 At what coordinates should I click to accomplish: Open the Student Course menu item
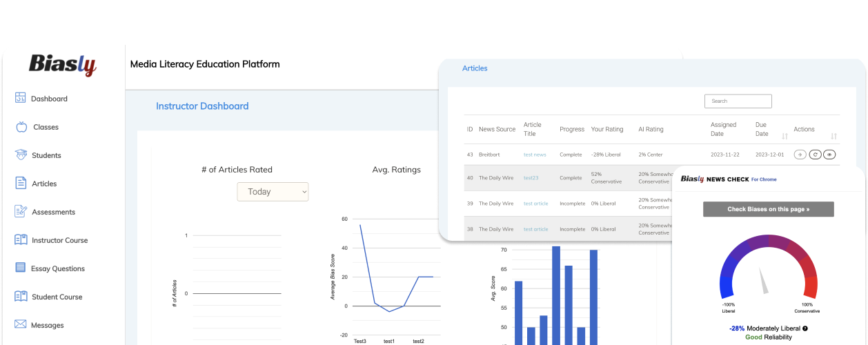(57, 297)
